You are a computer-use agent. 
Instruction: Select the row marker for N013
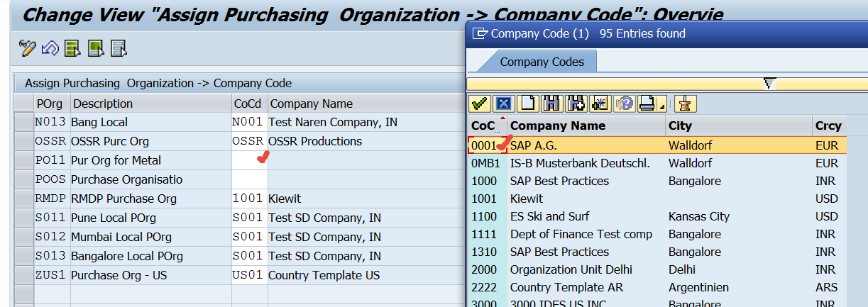[x=23, y=122]
